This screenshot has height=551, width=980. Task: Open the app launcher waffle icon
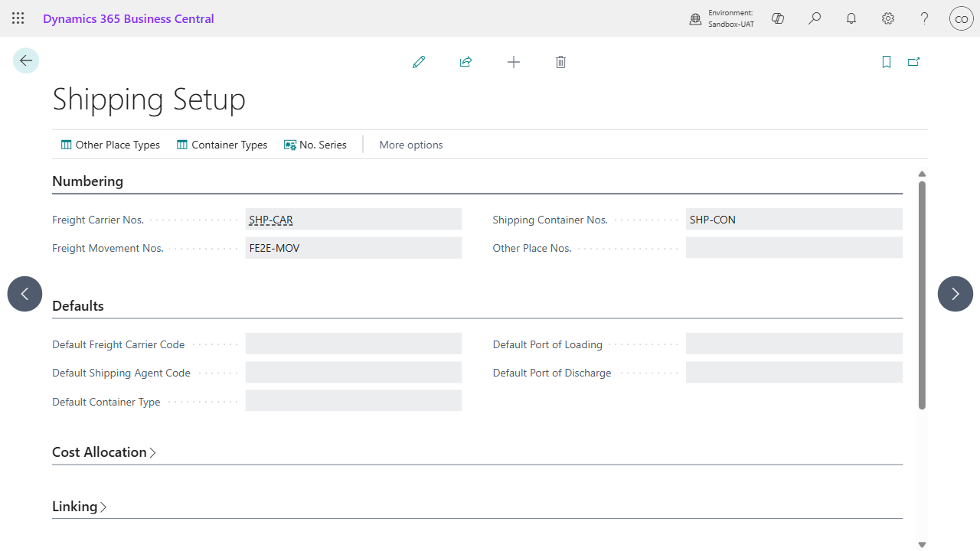tap(18, 18)
